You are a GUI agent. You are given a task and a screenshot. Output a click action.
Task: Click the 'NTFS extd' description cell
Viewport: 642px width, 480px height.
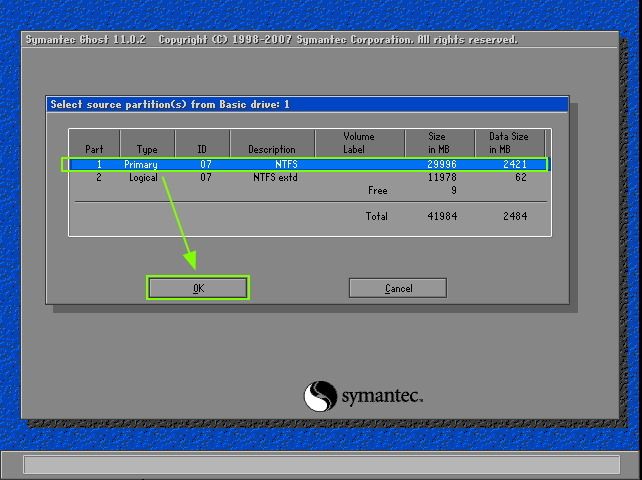coord(275,177)
